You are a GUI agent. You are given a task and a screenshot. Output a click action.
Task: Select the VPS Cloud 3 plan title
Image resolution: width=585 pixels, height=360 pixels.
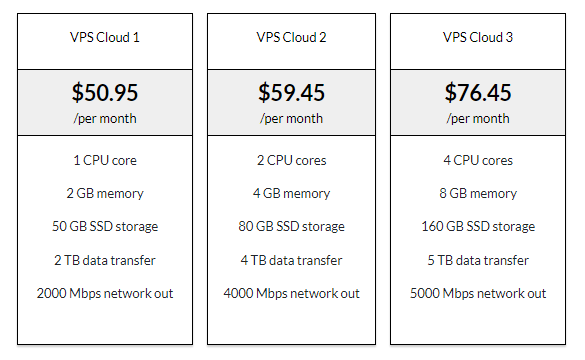pos(478,37)
